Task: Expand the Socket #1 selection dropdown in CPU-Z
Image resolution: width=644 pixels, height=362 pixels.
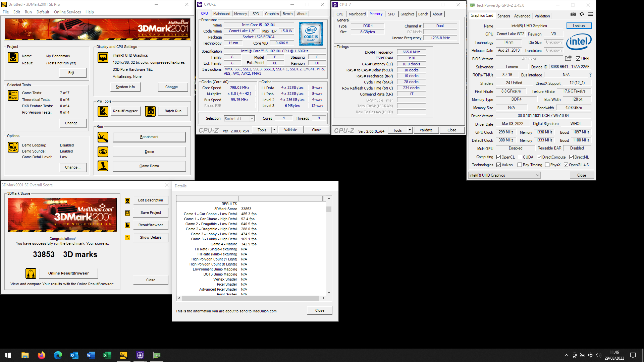Action: (x=252, y=119)
